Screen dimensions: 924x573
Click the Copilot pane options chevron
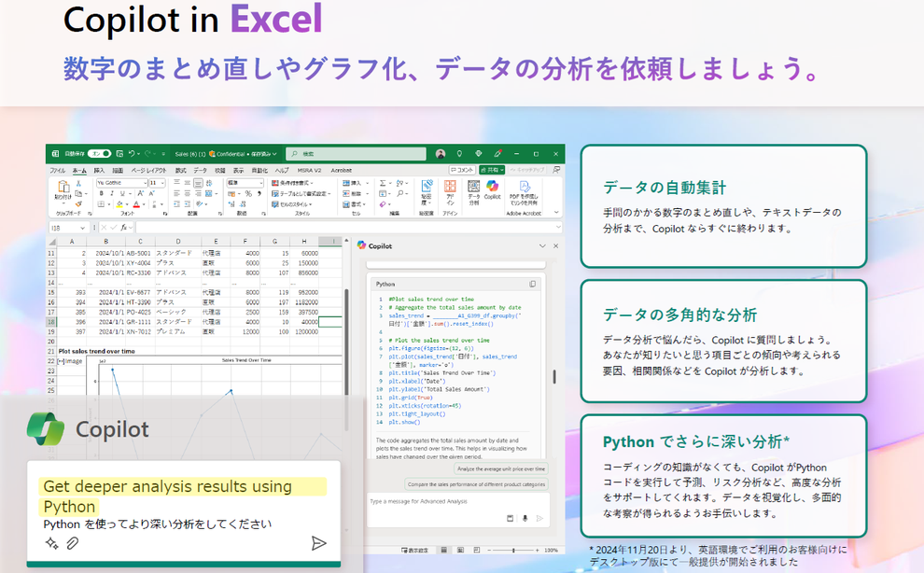(x=542, y=245)
